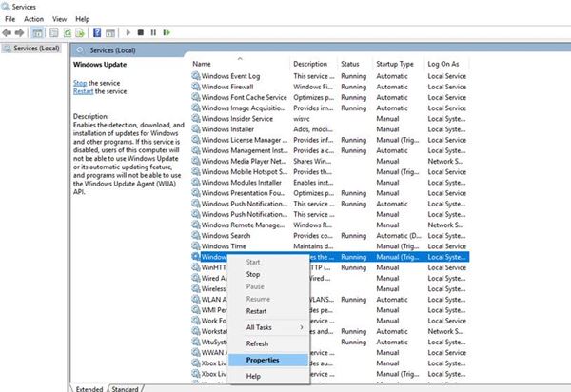Click the Back arrow toolbar icon
The height and width of the screenshot is (392, 571).
pos(7,32)
